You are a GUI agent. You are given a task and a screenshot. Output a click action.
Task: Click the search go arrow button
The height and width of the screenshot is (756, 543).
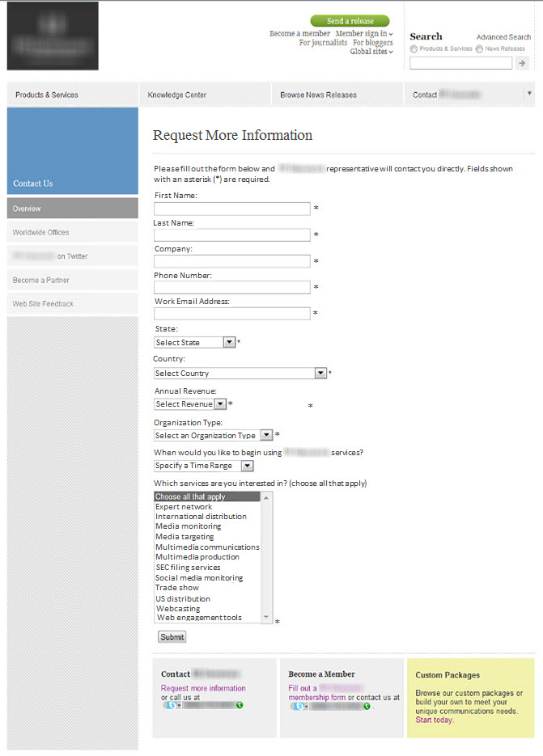point(522,63)
